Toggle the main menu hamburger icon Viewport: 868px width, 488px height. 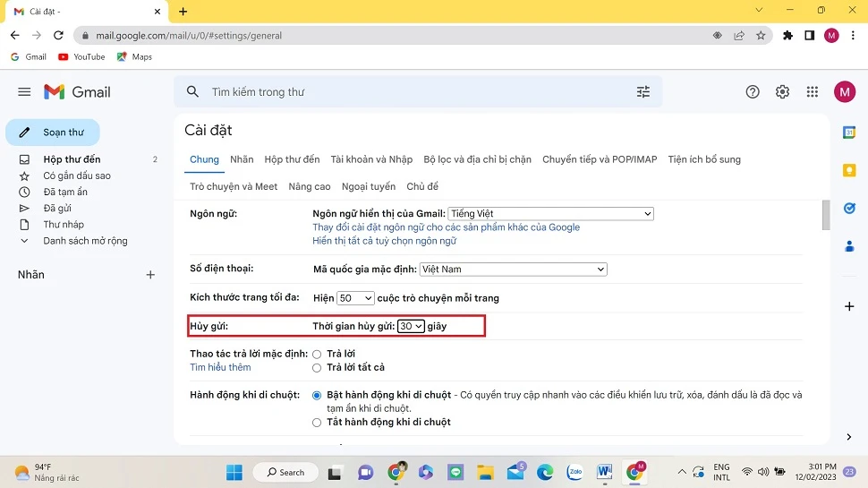click(x=24, y=92)
